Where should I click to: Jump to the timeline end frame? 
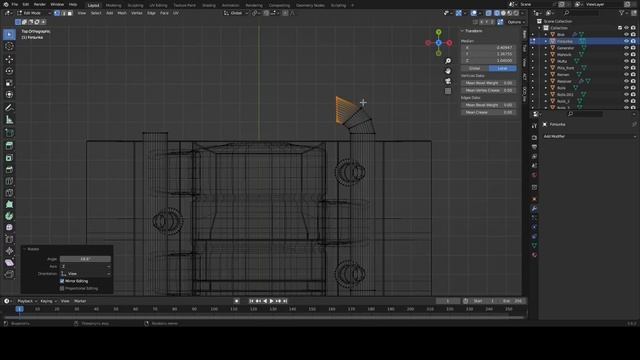tap(285, 301)
